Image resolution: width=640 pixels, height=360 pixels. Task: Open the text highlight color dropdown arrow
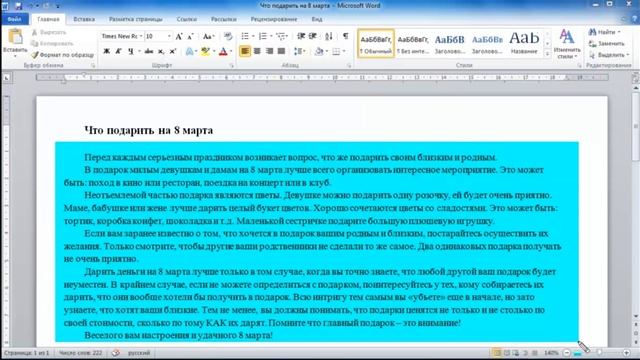pos(214,51)
